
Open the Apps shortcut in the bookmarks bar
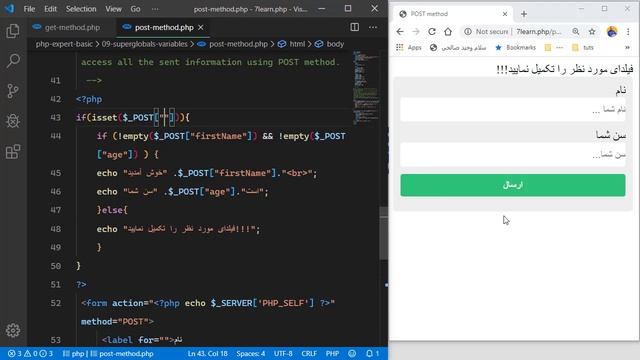click(409, 47)
